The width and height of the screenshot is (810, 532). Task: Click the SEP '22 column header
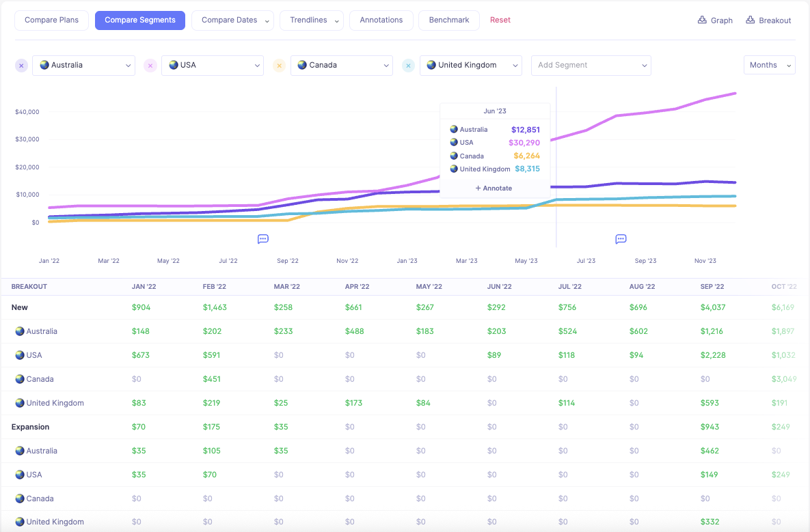tap(712, 286)
